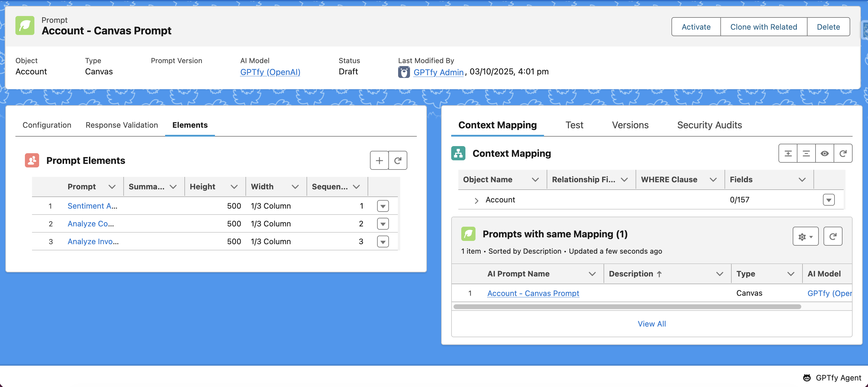This screenshot has height=387, width=868.
Task: Refresh the Prompt Elements list
Action: click(x=398, y=160)
